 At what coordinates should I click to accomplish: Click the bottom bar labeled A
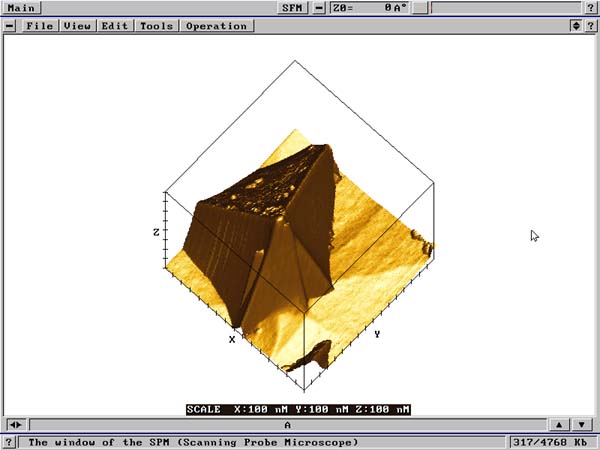point(288,425)
